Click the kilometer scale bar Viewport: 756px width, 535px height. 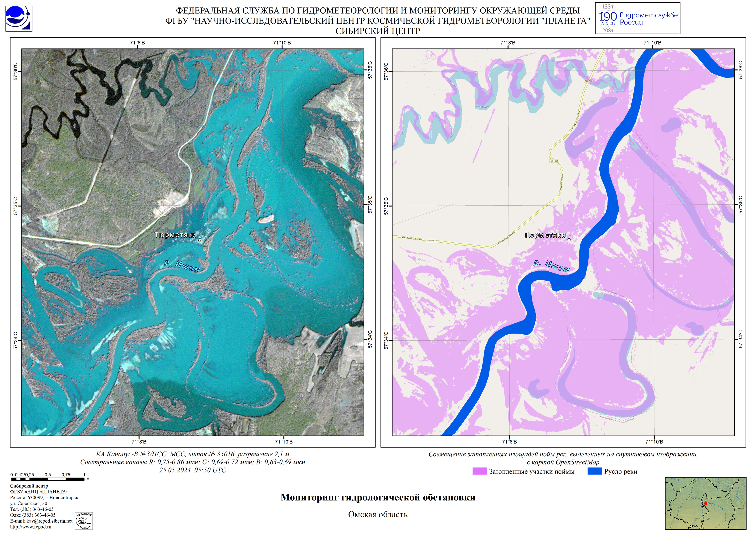pos(48,479)
